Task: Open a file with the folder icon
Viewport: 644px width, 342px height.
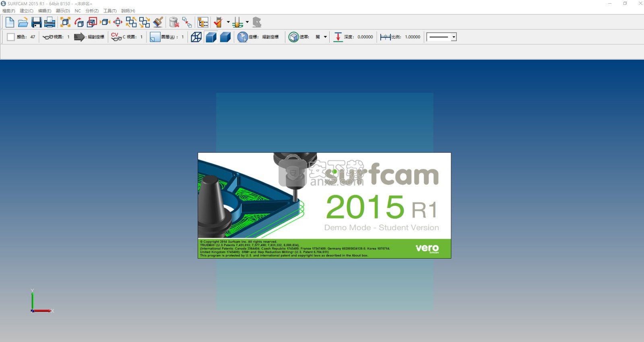Action: tap(23, 23)
